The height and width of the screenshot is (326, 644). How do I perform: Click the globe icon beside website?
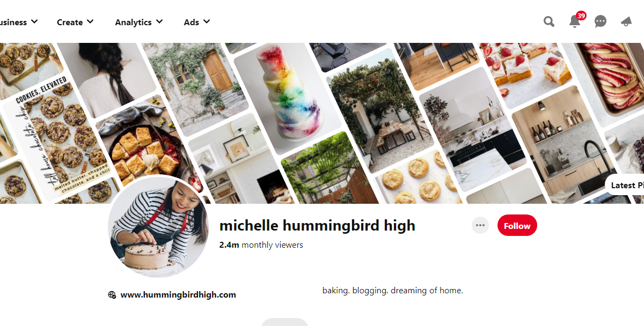[112, 294]
